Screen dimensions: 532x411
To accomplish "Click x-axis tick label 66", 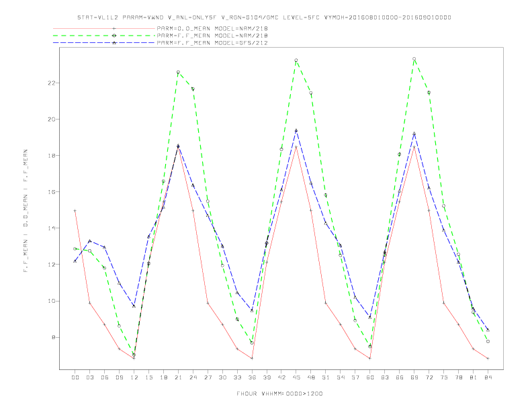I will 400,377.
